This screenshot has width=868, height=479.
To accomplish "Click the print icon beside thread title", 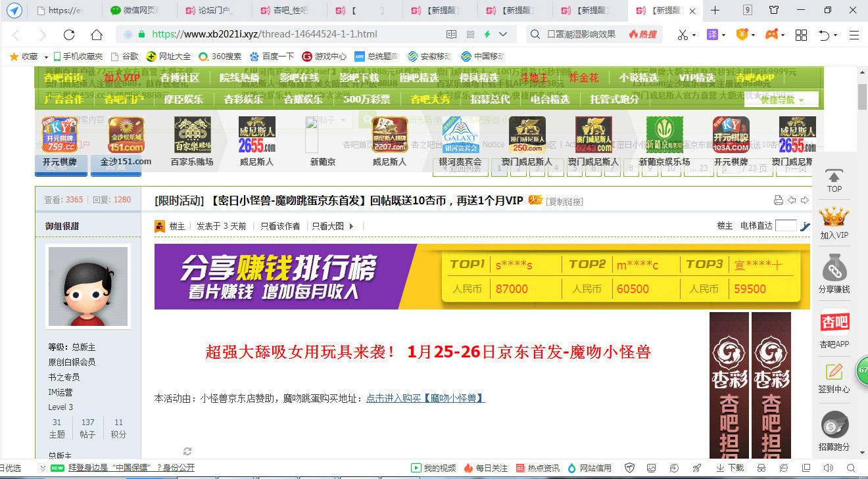I will coord(779,200).
